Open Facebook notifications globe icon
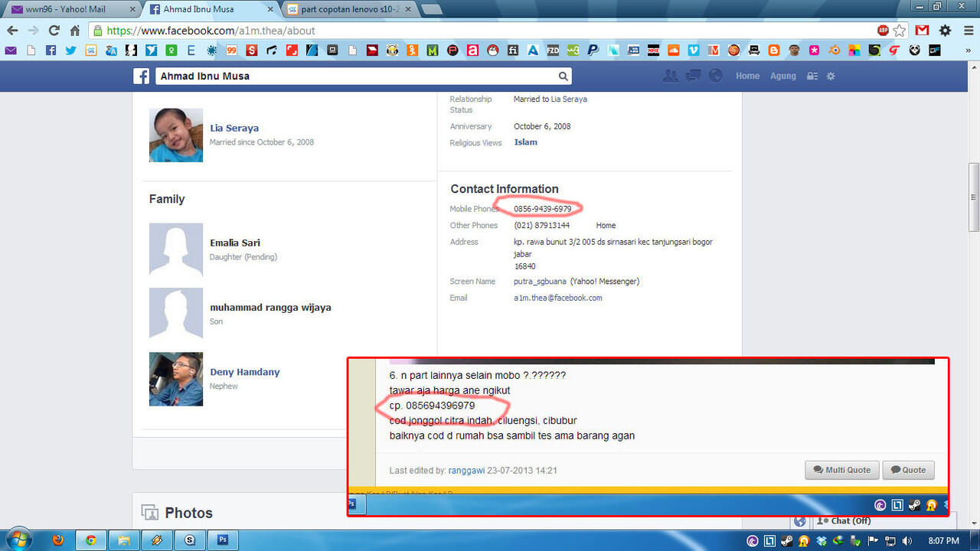 pyautogui.click(x=716, y=76)
